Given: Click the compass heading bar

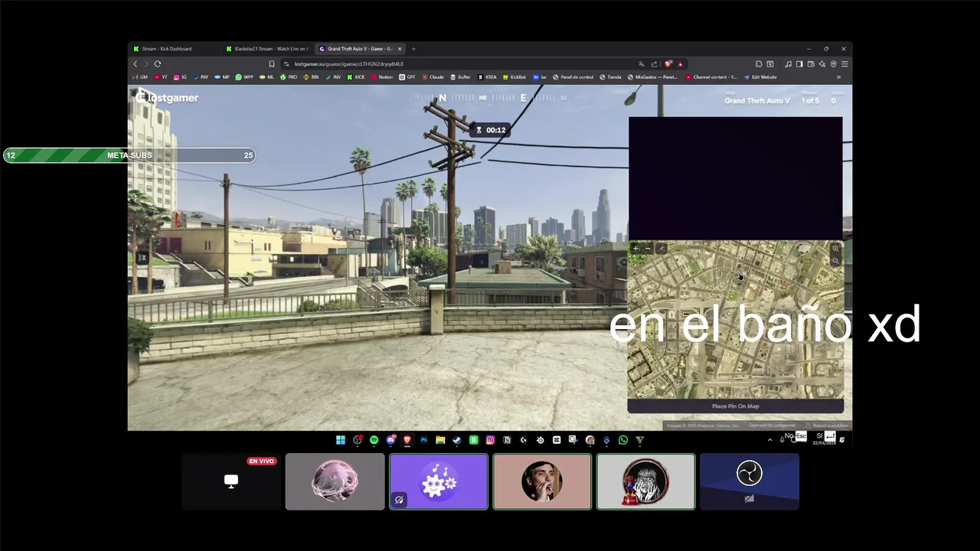Looking at the screenshot, I should [490, 98].
